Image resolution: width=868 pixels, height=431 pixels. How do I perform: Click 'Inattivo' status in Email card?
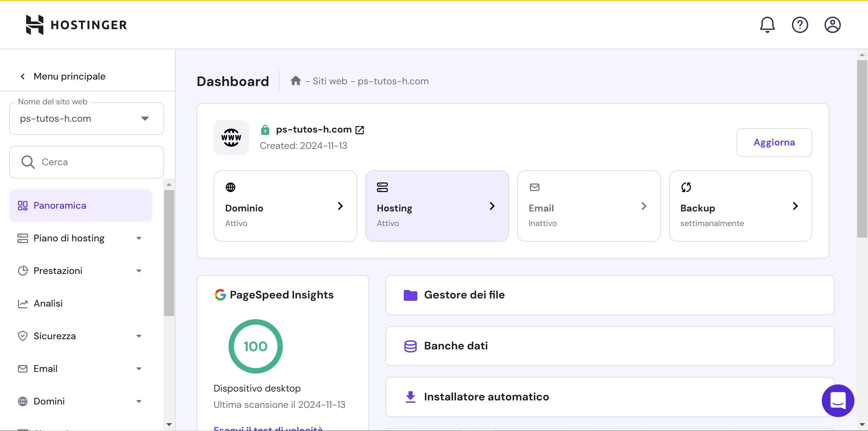543,223
